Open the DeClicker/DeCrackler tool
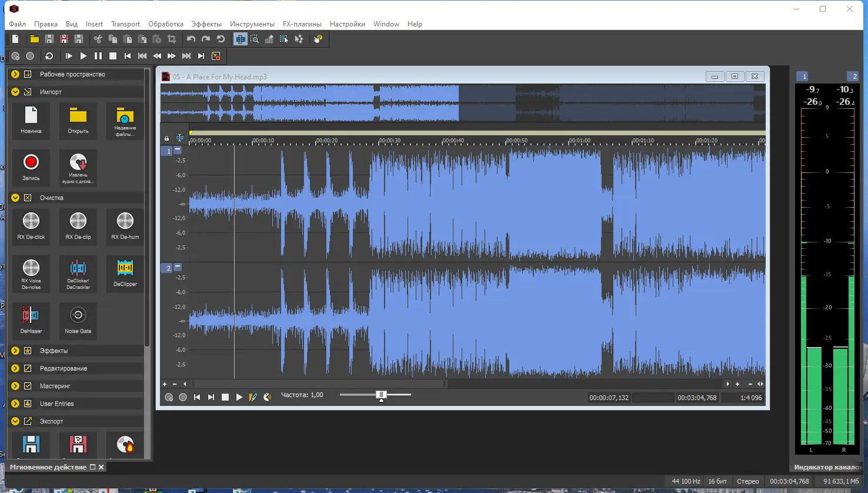This screenshot has height=493, width=868. pos(78,274)
